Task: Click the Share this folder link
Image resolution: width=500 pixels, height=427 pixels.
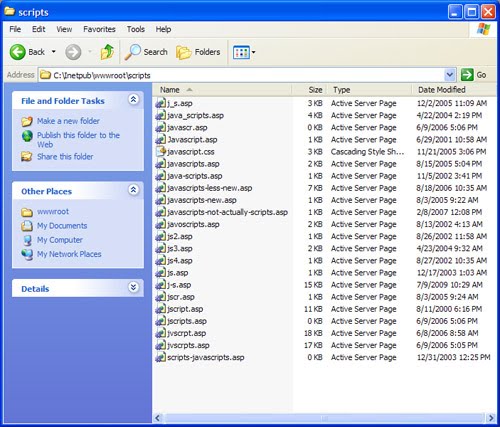Action: pos(65,156)
